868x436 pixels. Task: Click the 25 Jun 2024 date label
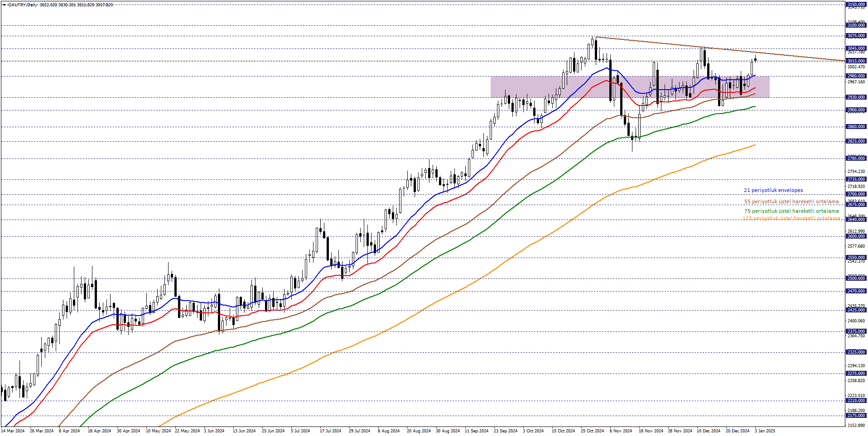[x=273, y=431]
